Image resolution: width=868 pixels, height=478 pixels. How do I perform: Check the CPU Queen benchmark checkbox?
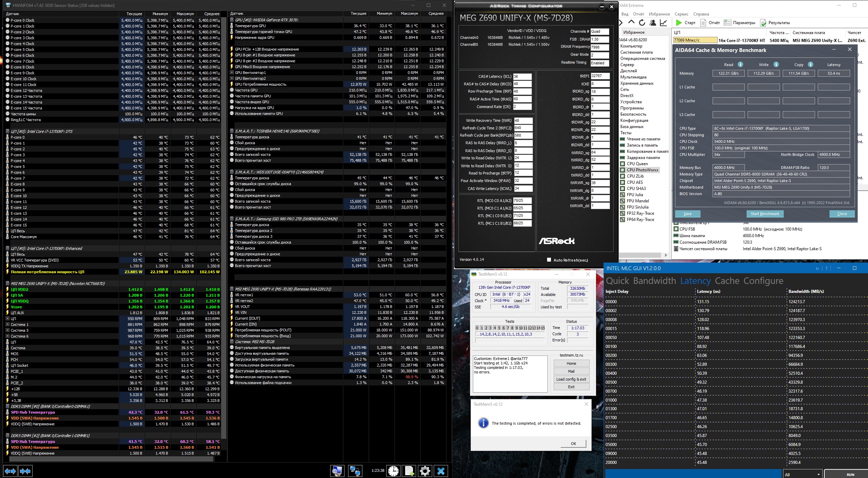(x=622, y=164)
